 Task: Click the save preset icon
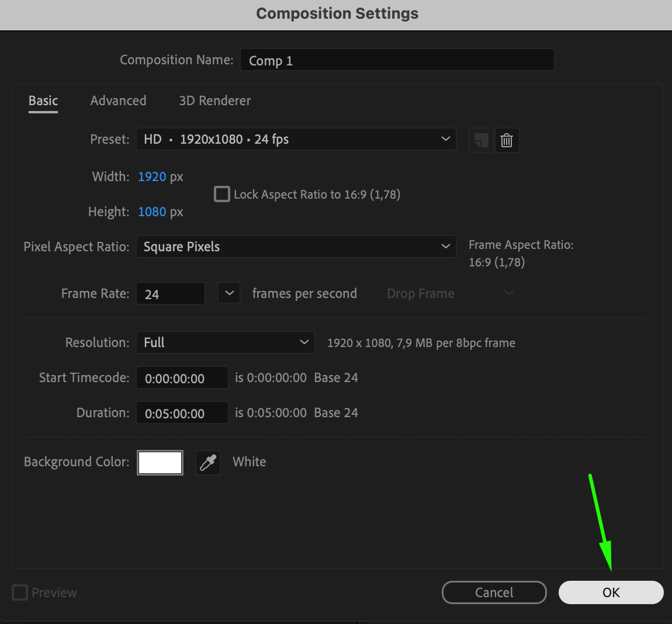[481, 140]
